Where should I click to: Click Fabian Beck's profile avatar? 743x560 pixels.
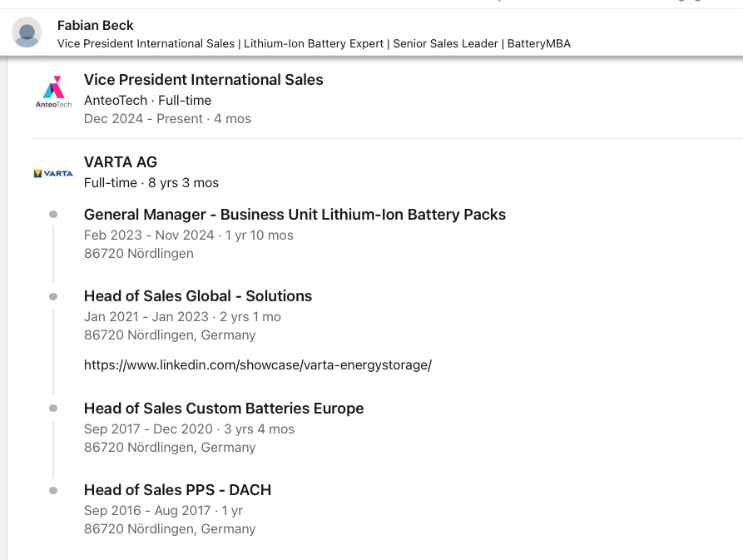[27, 32]
